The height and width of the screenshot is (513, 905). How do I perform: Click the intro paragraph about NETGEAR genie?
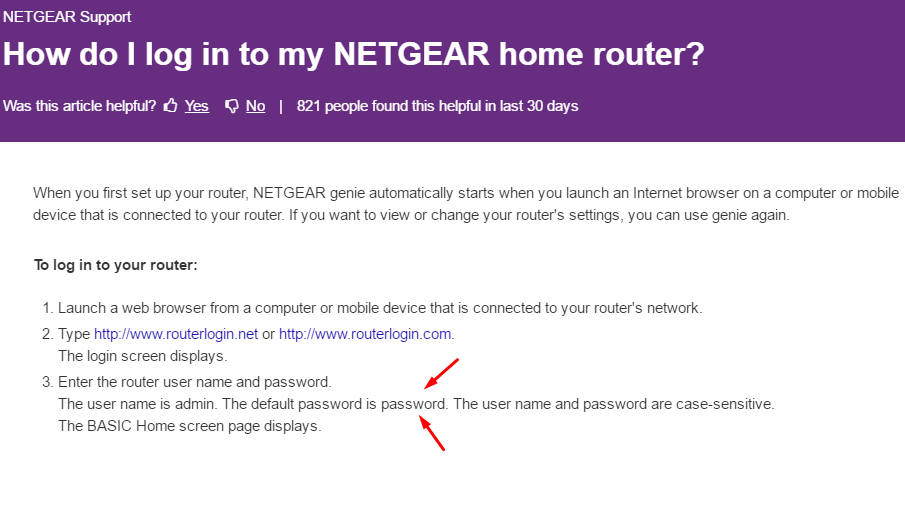point(465,203)
